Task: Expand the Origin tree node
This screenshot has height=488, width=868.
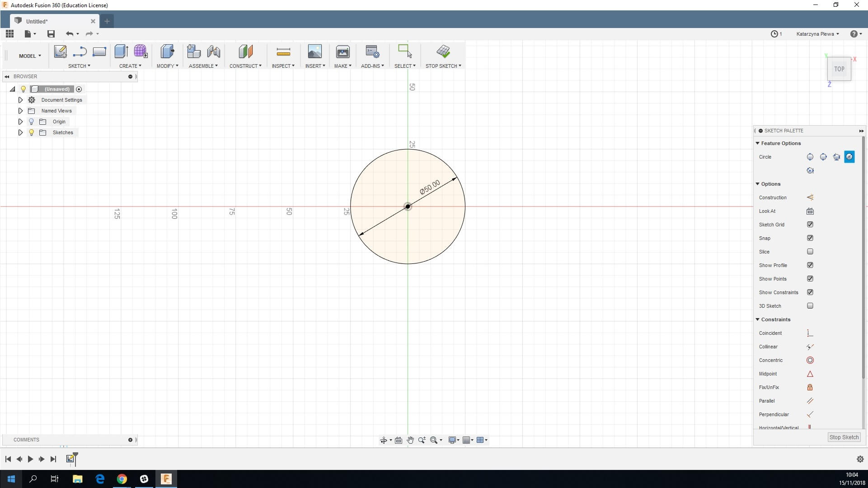Action: (x=20, y=122)
